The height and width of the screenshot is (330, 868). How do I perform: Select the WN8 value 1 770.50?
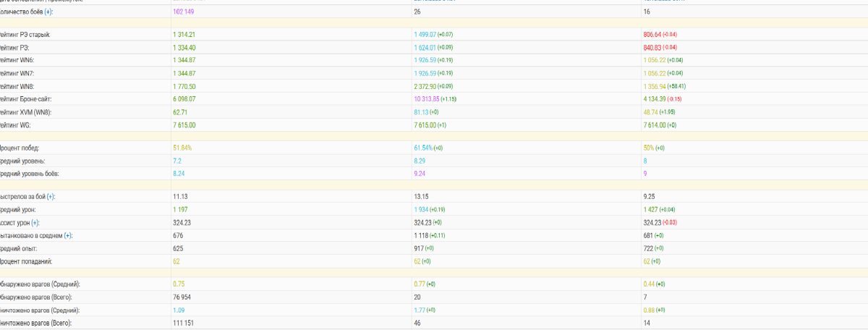(x=184, y=87)
